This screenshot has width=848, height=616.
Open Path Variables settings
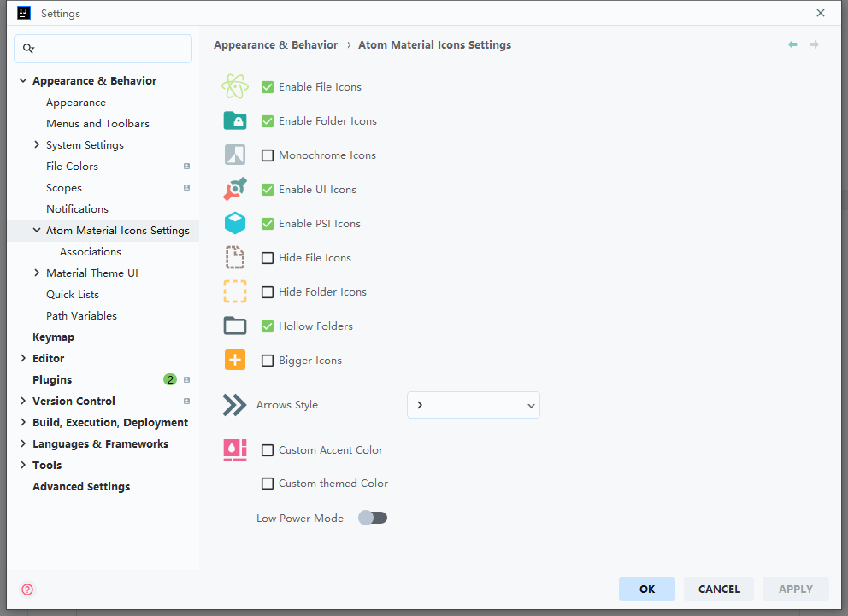click(x=81, y=315)
